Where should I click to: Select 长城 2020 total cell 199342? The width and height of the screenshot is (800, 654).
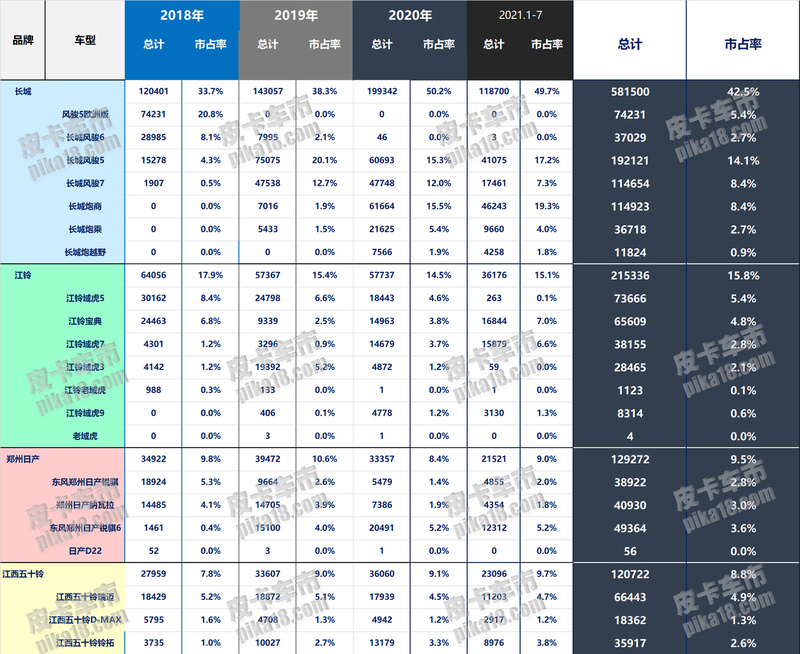382,91
